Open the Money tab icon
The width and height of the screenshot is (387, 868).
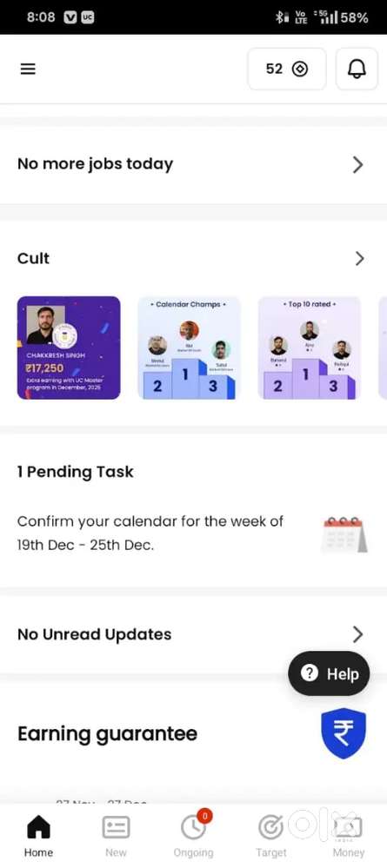point(349,828)
